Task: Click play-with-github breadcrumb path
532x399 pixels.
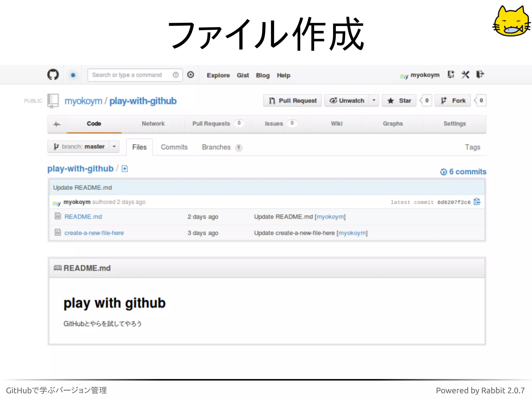Action: [80, 169]
